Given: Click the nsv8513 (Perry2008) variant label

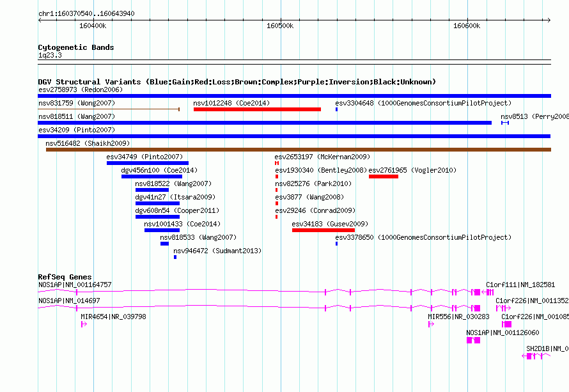Looking at the screenshot, I should pos(535,116).
